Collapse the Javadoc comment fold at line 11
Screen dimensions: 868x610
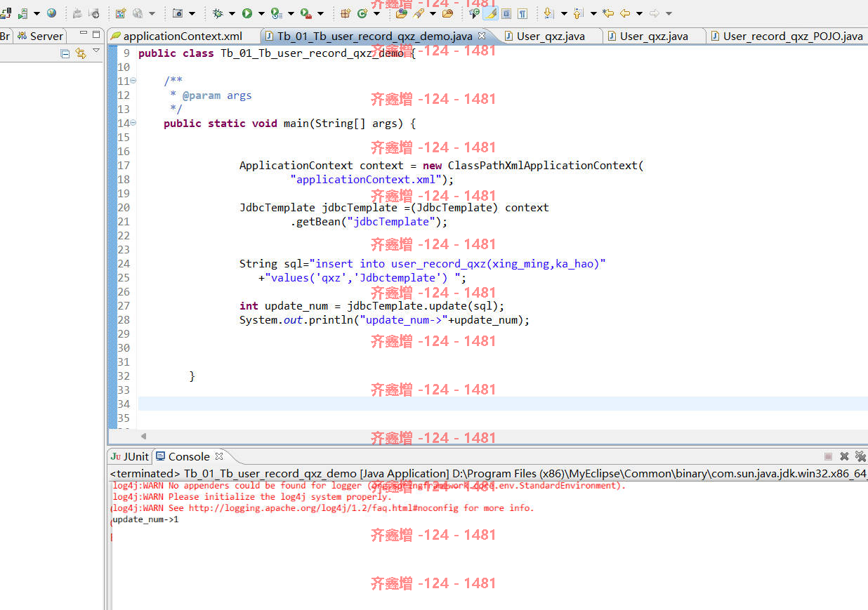pos(133,81)
